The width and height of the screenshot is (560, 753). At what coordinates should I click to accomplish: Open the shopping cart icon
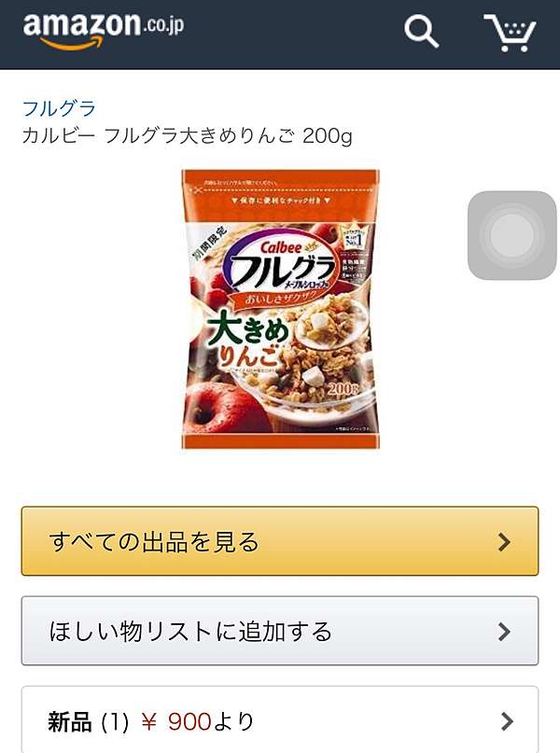click(x=510, y=33)
